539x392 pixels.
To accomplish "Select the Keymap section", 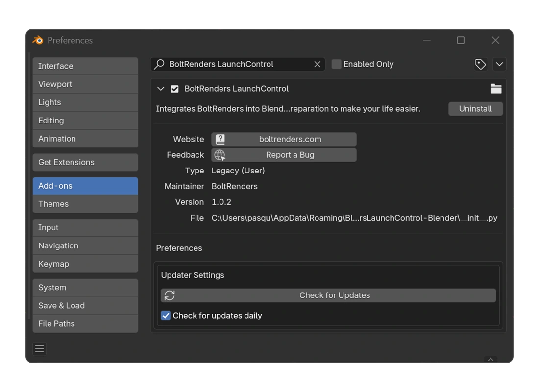I will coord(85,264).
